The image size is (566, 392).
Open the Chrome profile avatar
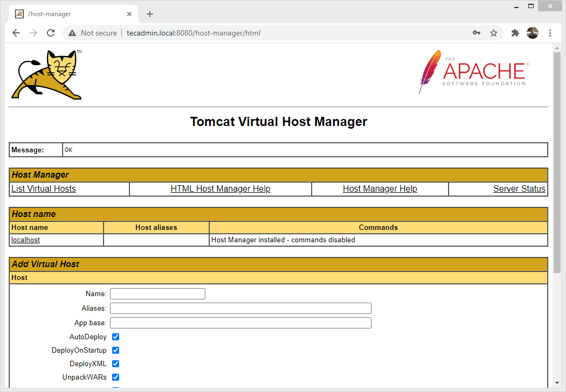533,33
